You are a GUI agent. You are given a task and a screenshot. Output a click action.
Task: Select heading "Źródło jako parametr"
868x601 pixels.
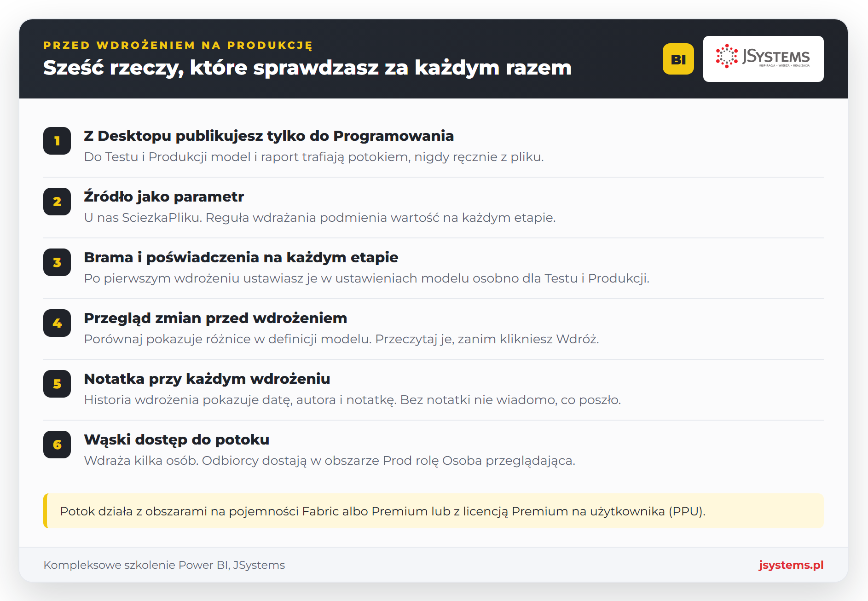coord(164,196)
